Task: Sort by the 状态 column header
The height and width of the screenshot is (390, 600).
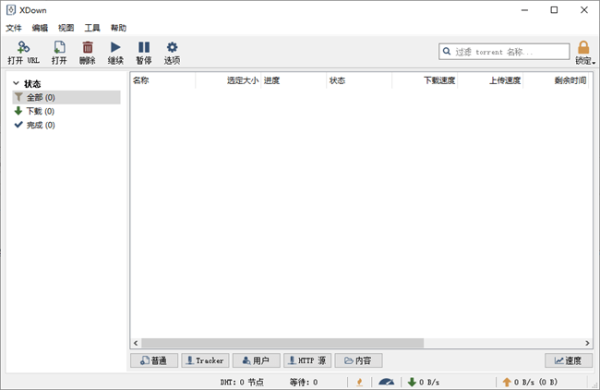Action: click(x=359, y=80)
